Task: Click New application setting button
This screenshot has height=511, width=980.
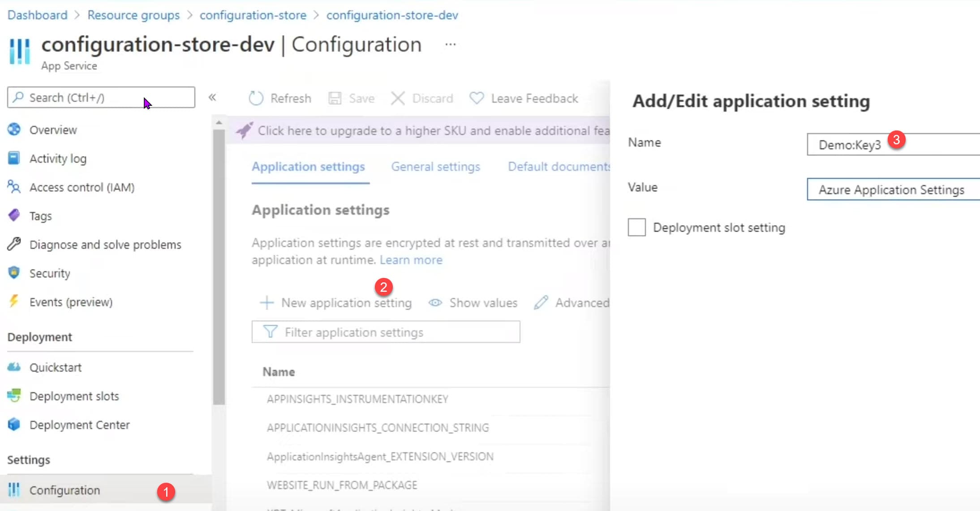Action: [336, 303]
